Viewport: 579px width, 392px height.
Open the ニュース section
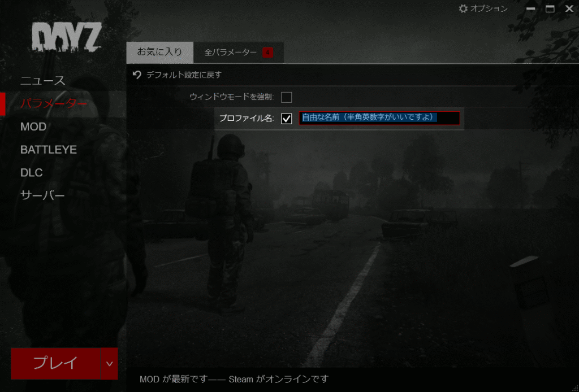click(43, 81)
